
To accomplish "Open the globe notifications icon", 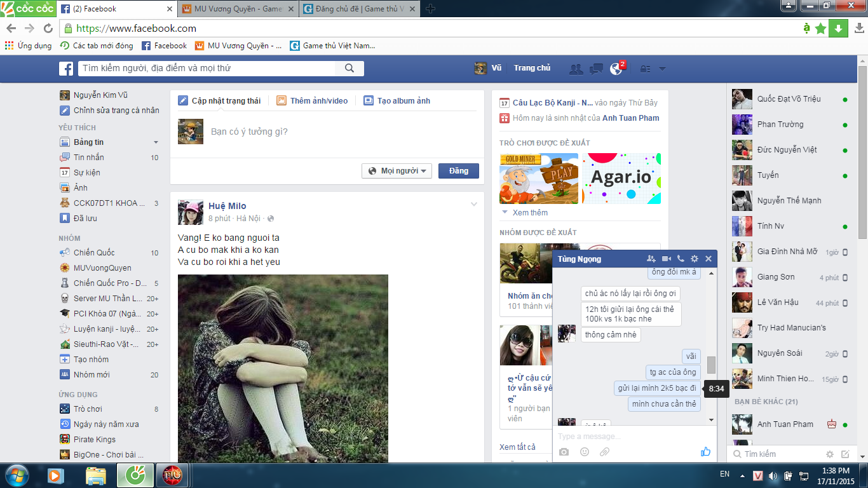I will [616, 69].
